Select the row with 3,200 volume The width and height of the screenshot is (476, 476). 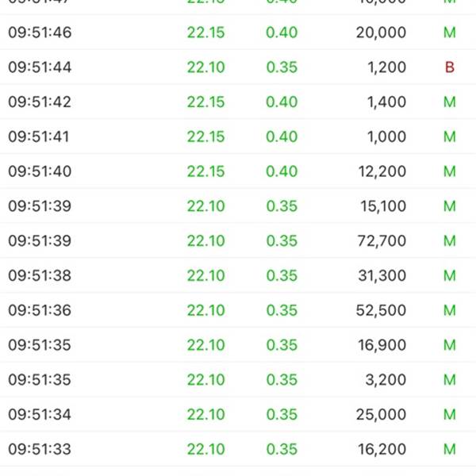click(x=238, y=379)
